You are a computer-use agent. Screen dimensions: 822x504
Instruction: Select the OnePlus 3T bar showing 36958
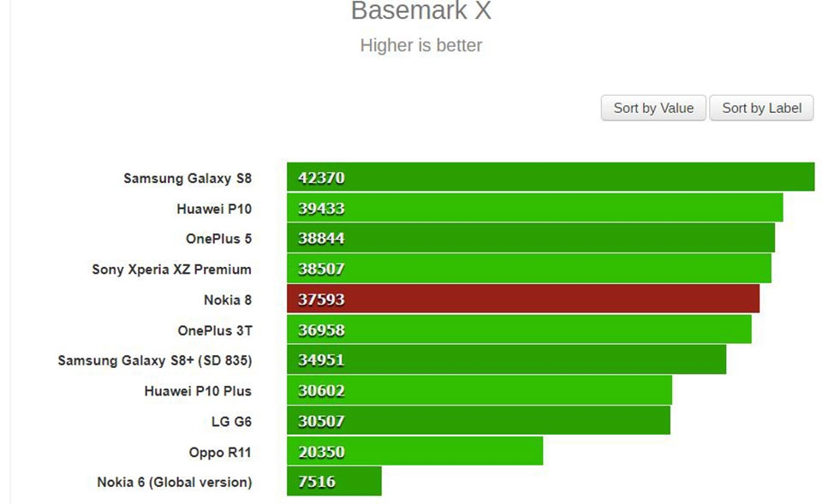tap(519, 329)
